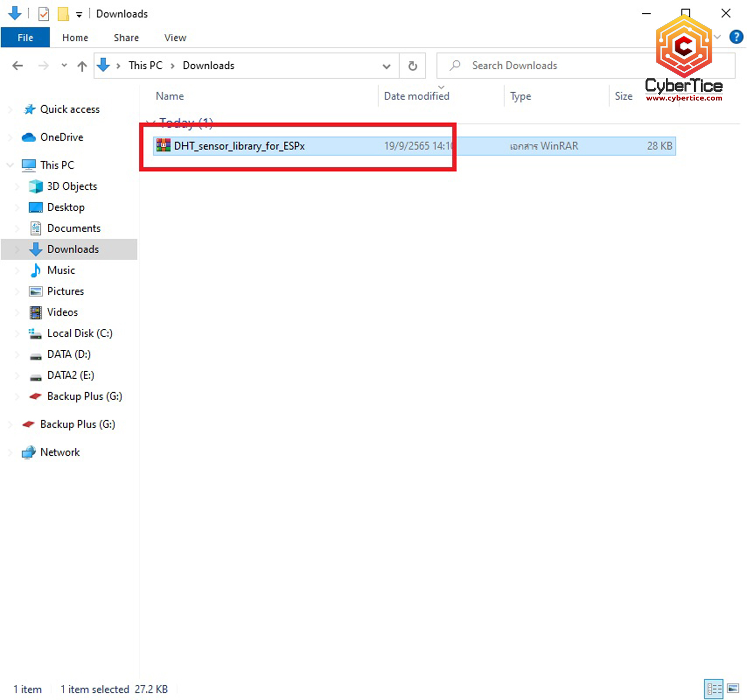Open the View ribbon tab

point(175,38)
